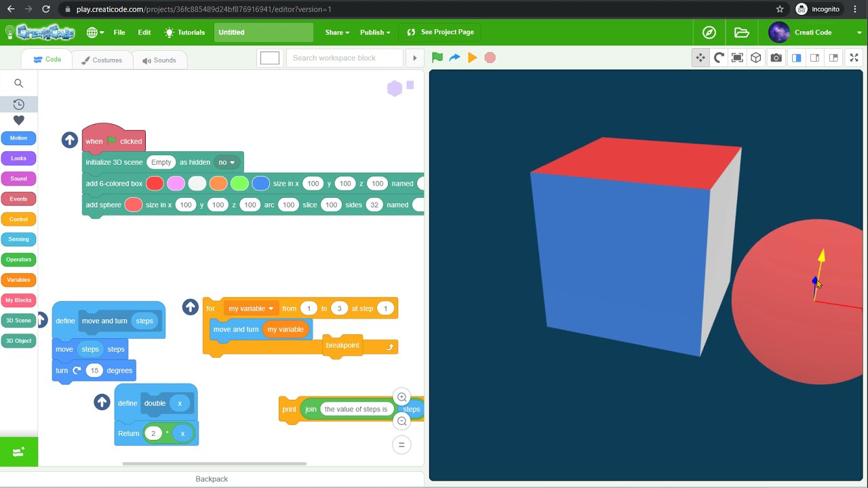Click the green flag to run project

[x=437, y=58]
